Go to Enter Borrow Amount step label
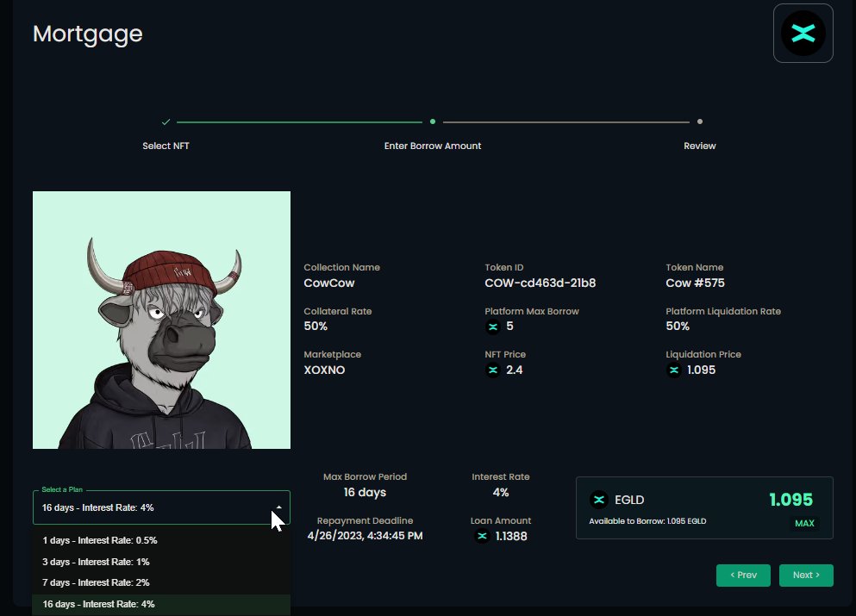The image size is (856, 616). point(433,146)
